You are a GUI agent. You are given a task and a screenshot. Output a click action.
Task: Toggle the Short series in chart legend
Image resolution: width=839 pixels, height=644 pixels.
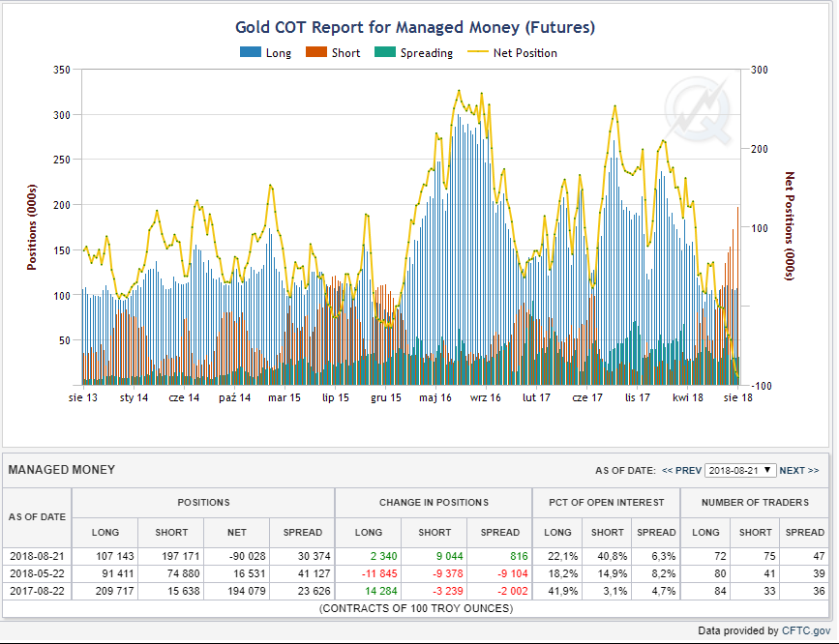click(333, 53)
